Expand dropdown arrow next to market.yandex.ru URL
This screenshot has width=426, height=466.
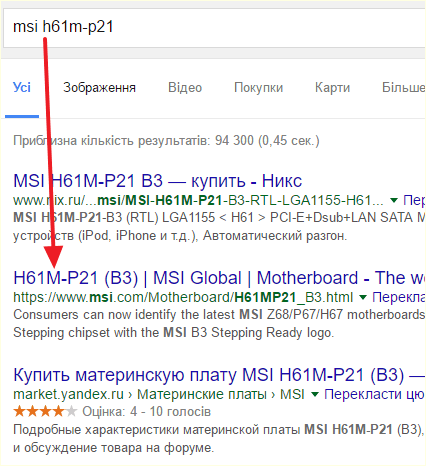pos(315,394)
